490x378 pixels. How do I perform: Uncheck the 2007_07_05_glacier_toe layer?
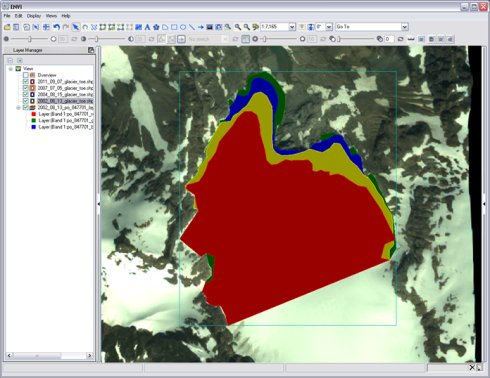pyautogui.click(x=26, y=88)
